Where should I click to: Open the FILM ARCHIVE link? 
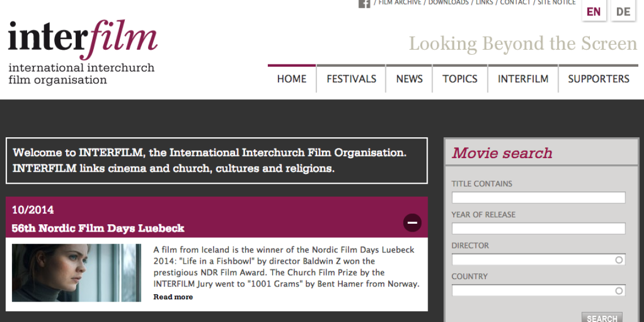(400, 2)
